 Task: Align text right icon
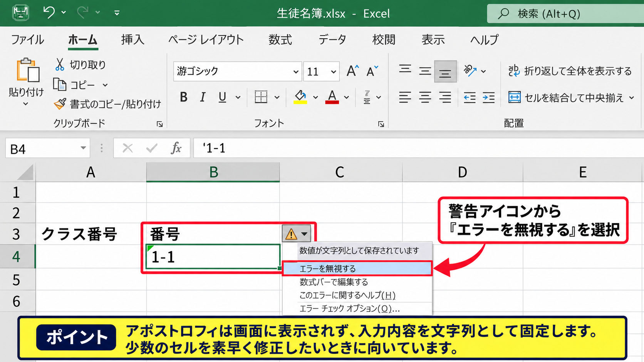(445, 97)
